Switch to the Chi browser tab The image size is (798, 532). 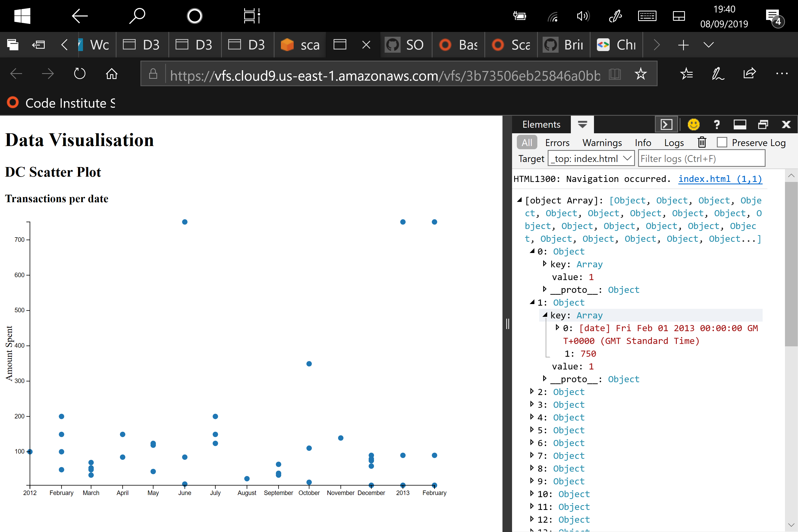click(616, 45)
